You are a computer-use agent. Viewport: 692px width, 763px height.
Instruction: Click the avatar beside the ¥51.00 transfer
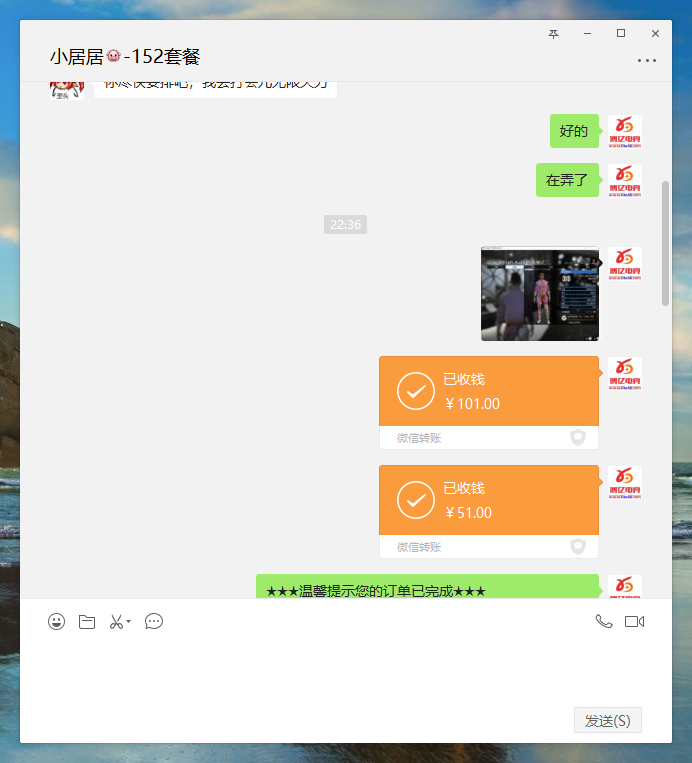[625, 483]
